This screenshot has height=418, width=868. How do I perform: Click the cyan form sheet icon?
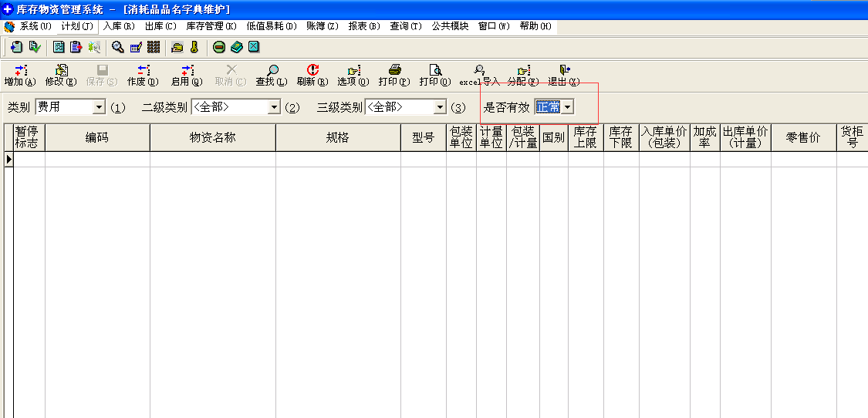click(x=59, y=47)
